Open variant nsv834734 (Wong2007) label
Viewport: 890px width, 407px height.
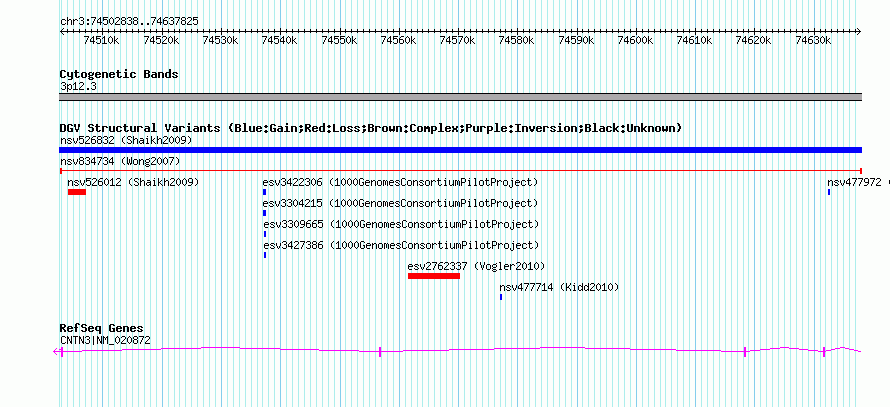[120, 162]
